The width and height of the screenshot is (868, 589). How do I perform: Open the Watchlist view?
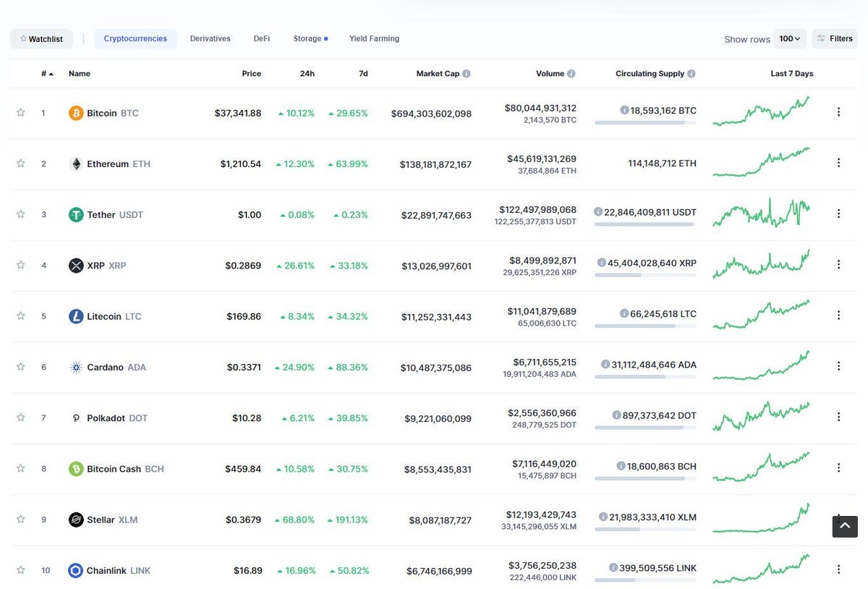tap(41, 38)
